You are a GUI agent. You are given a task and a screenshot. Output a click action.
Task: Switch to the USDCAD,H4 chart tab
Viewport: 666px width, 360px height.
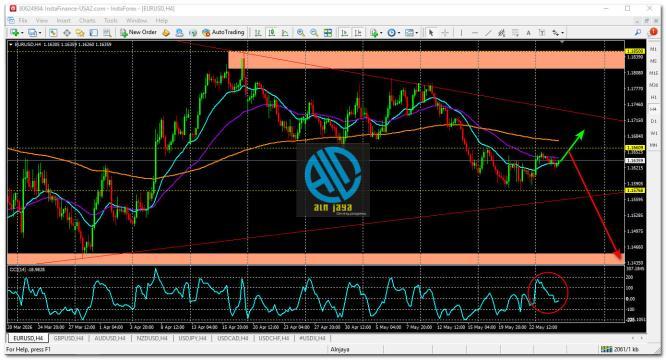[x=233, y=338]
